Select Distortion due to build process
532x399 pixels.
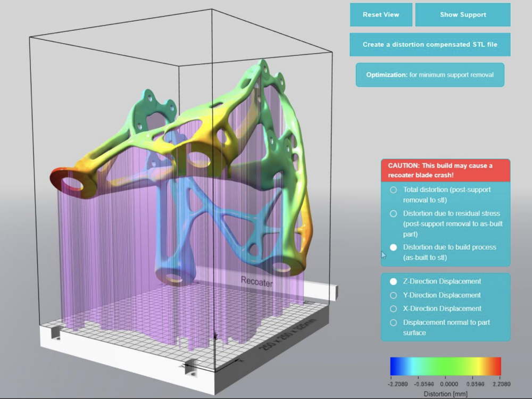[x=393, y=247]
